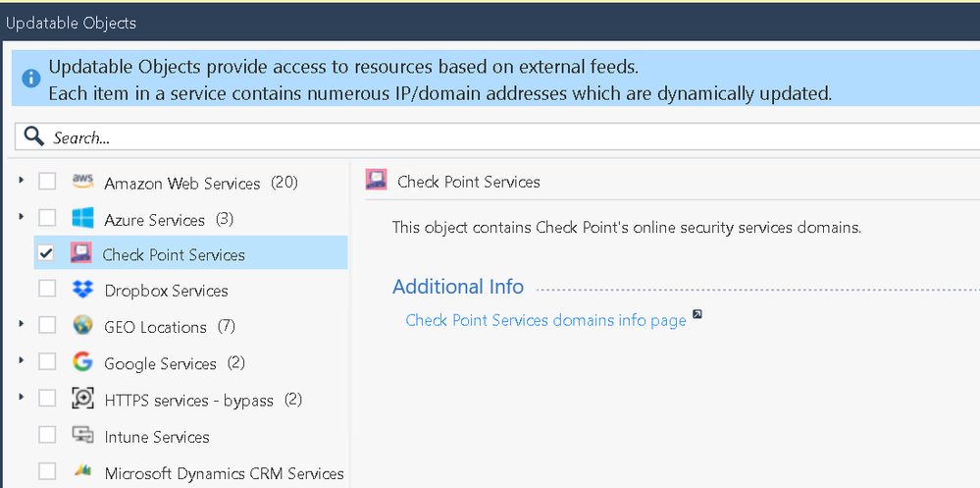Expand the Amazon Web Services tree node
This screenshot has height=488, width=980.
click(22, 181)
